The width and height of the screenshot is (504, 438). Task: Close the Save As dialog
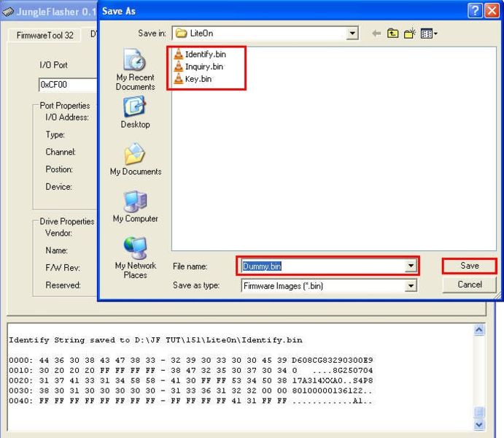[492, 11]
